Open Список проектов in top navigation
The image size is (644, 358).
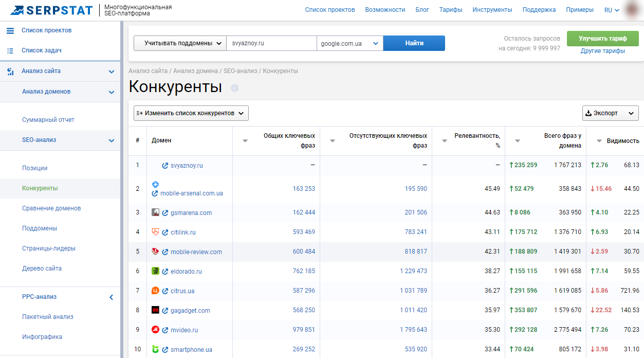pyautogui.click(x=330, y=10)
